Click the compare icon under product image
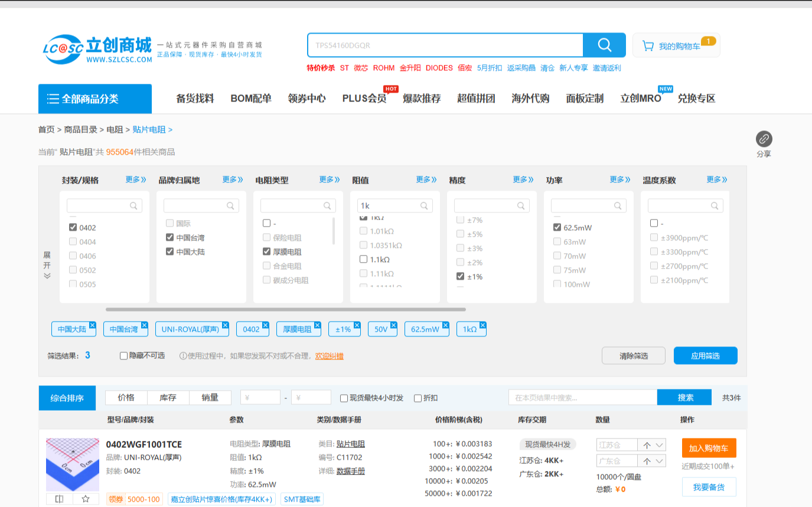 pyautogui.click(x=59, y=499)
